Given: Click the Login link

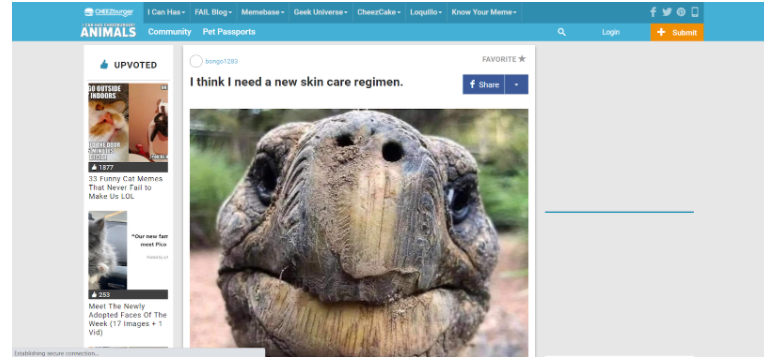Looking at the screenshot, I should coord(610,32).
